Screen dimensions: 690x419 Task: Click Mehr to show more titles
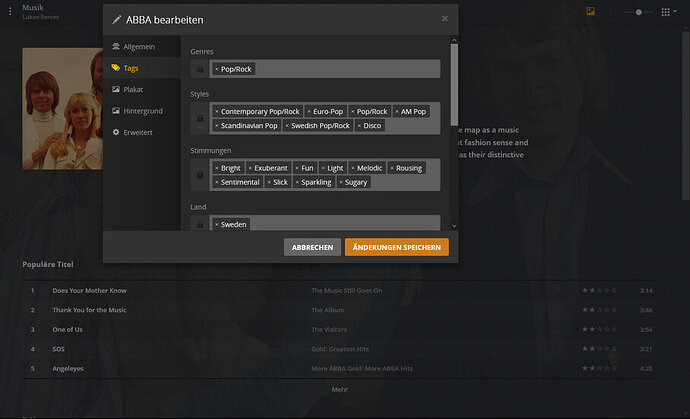pyautogui.click(x=340, y=390)
